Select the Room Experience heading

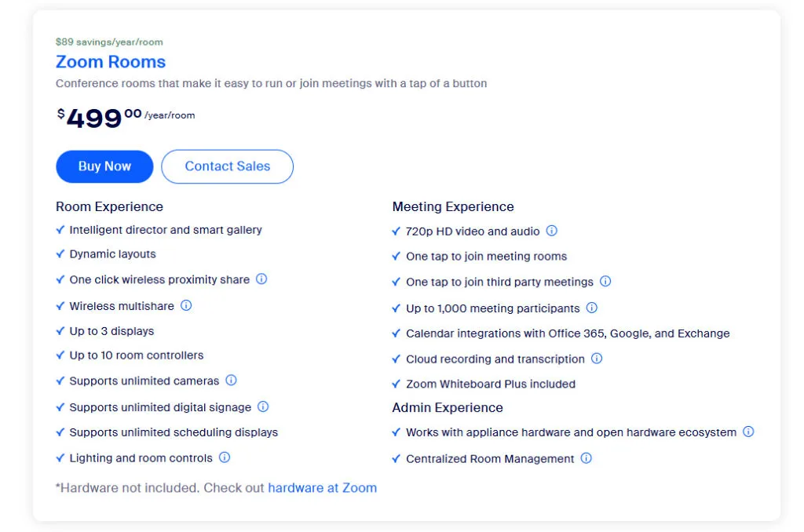109,206
